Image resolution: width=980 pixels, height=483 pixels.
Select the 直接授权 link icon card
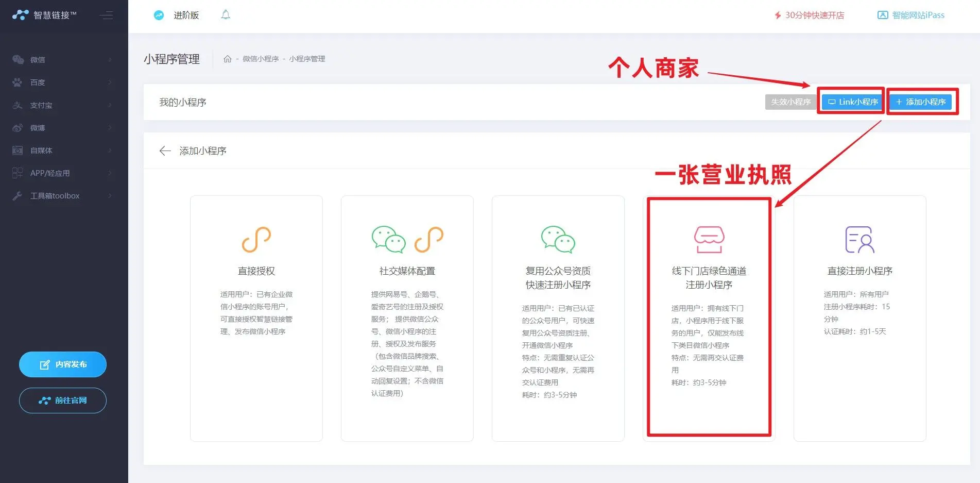(x=256, y=240)
